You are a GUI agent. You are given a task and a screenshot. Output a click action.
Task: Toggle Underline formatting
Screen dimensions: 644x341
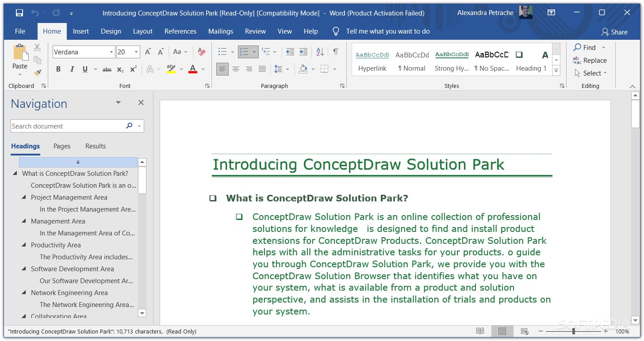84,69
